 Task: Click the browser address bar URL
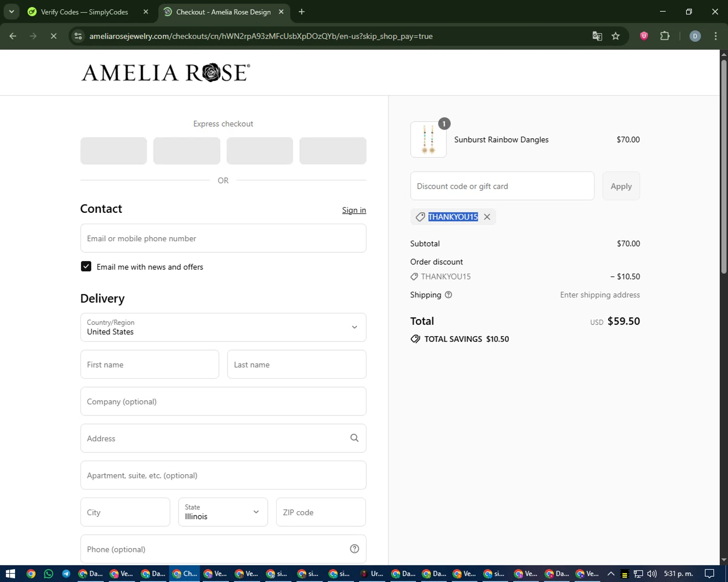(x=261, y=36)
